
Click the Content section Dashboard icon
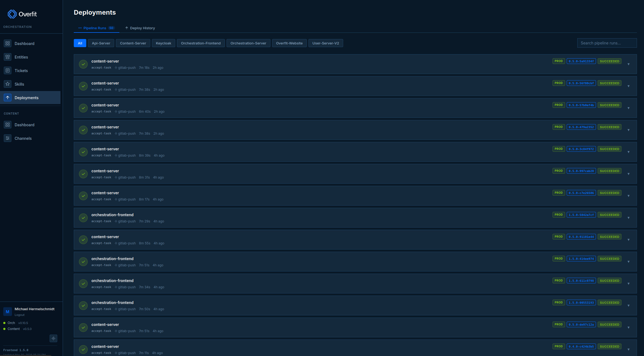(8, 125)
